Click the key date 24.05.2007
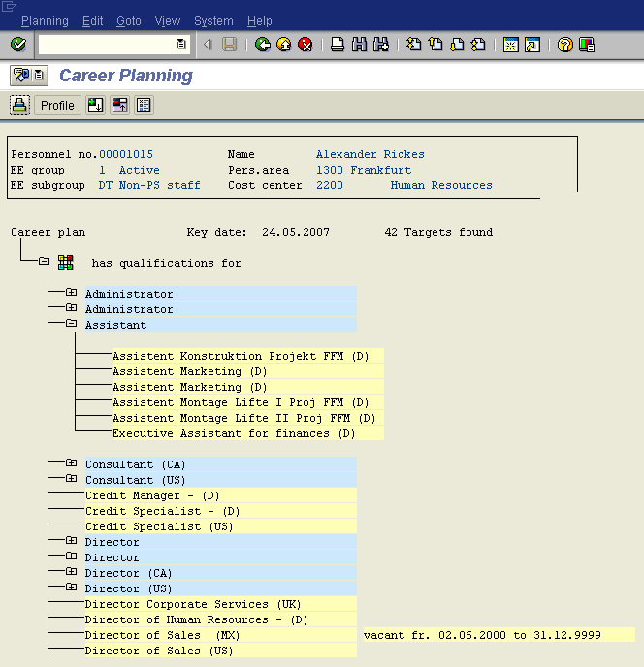Screen dimensions: 644x667 coord(296,232)
